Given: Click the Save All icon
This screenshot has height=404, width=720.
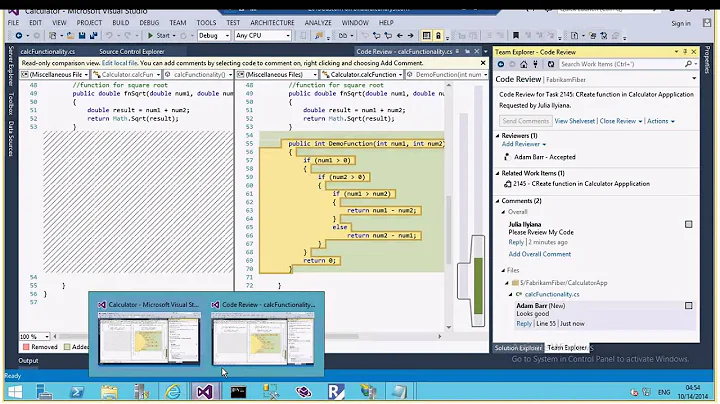Looking at the screenshot, I should pos(93,35).
